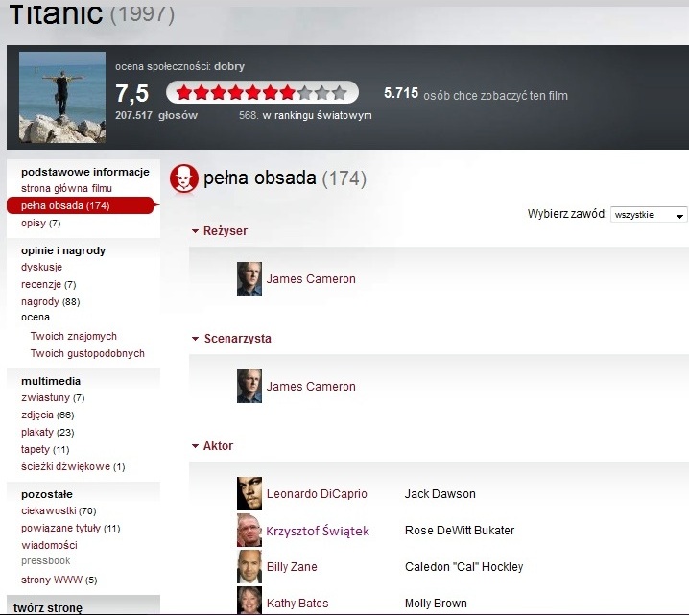Open James Cameron link under Scenarzysta

(311, 387)
